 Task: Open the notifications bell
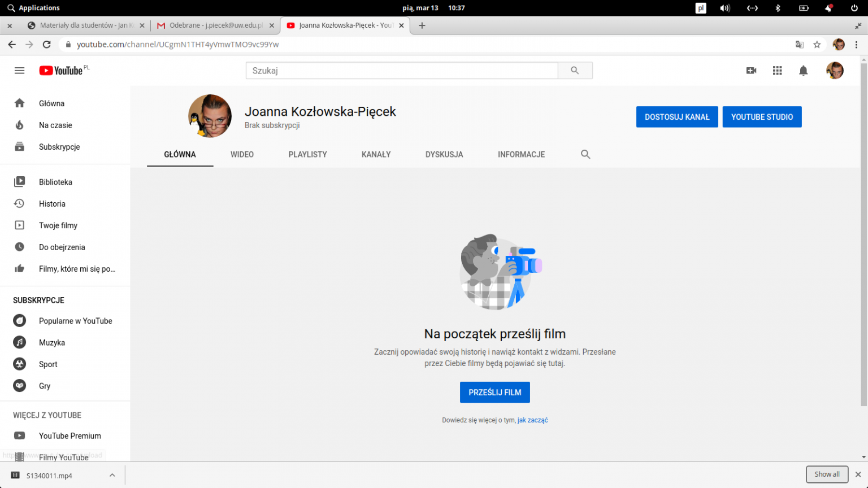click(x=804, y=71)
